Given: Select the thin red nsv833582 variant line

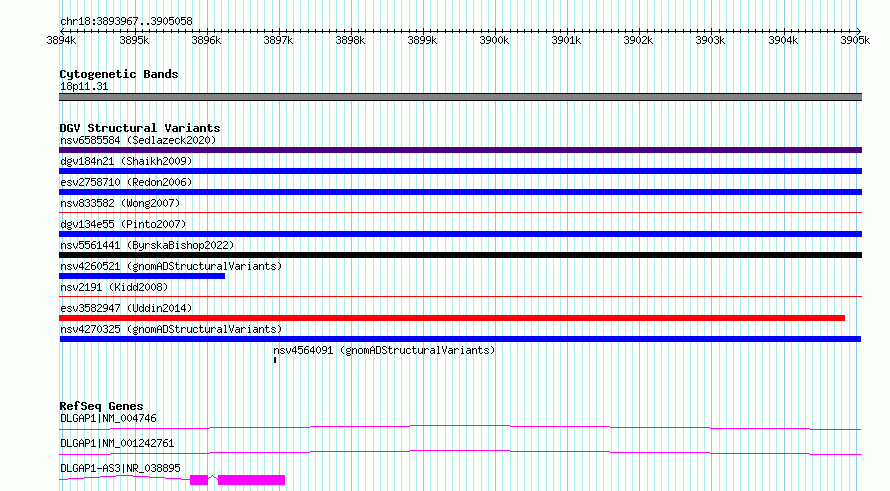Looking at the screenshot, I should (460, 212).
